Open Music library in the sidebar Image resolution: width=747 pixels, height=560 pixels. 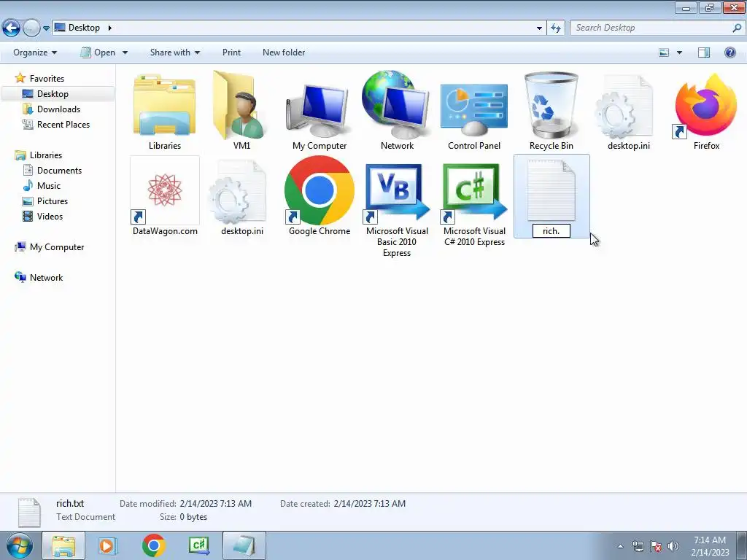coord(49,186)
